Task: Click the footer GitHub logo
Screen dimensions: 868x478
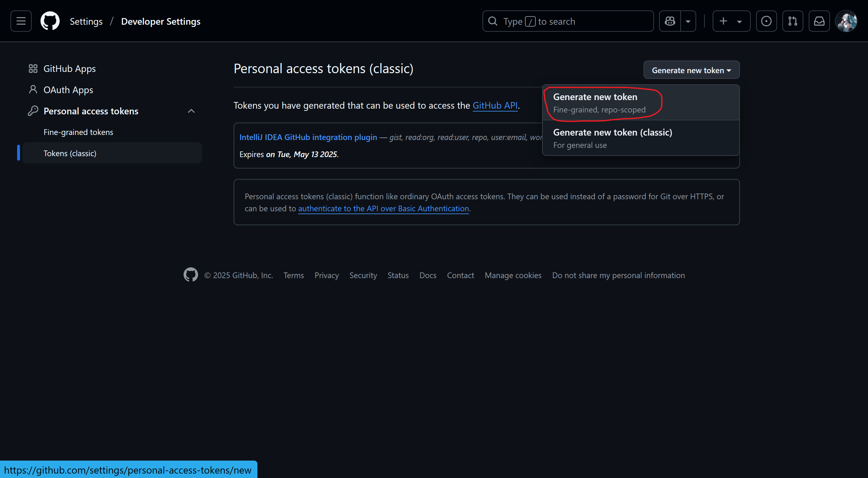Action: [x=191, y=275]
